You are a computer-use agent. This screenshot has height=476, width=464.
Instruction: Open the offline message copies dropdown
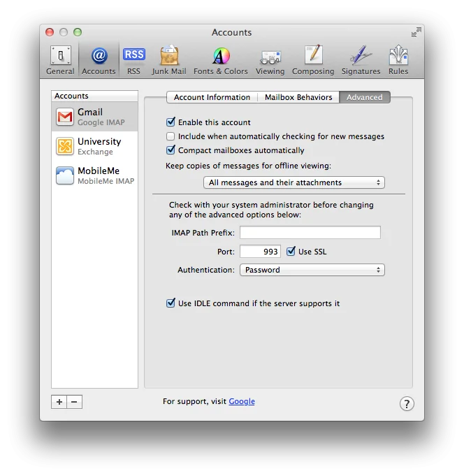click(x=294, y=182)
